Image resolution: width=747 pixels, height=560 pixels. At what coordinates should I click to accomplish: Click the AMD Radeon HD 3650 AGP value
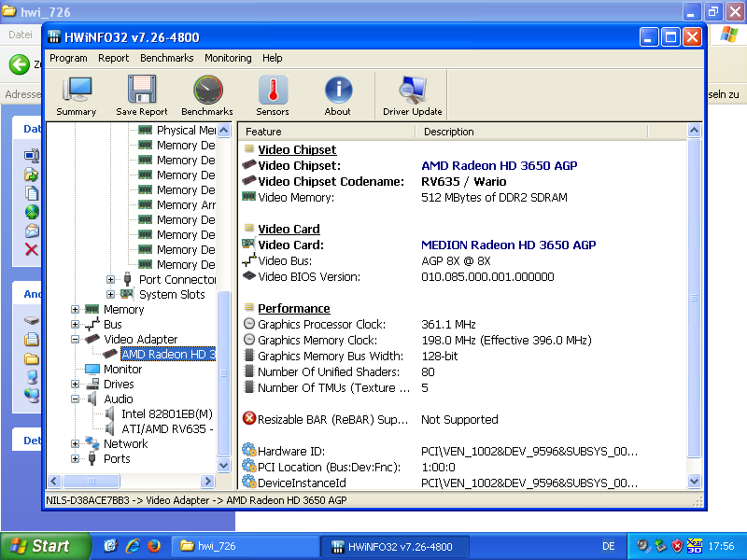pyautogui.click(x=500, y=166)
